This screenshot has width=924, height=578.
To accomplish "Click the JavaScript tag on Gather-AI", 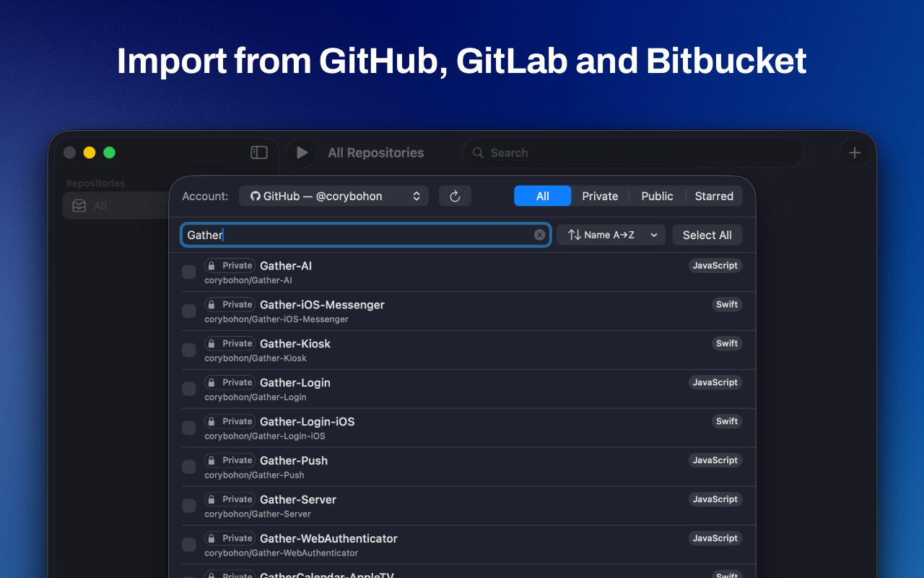I will click(x=715, y=266).
